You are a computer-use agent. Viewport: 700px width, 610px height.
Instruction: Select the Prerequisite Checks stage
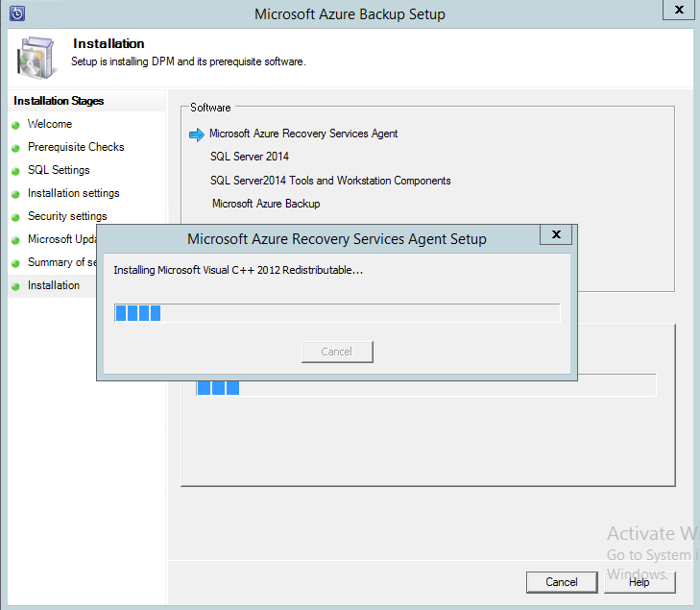click(x=76, y=147)
